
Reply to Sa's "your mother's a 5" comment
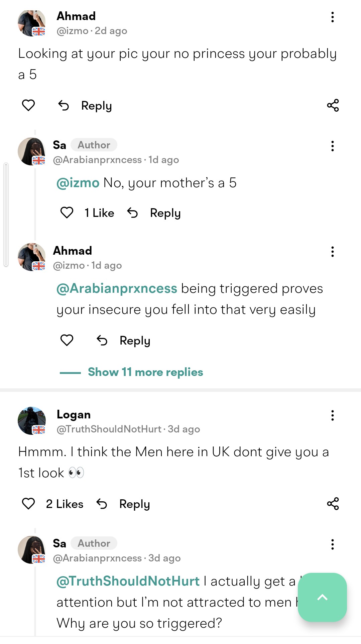[165, 213]
